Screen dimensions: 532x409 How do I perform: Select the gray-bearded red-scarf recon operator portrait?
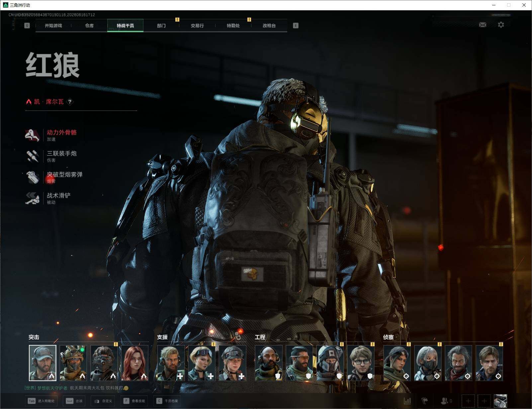pos(458,363)
